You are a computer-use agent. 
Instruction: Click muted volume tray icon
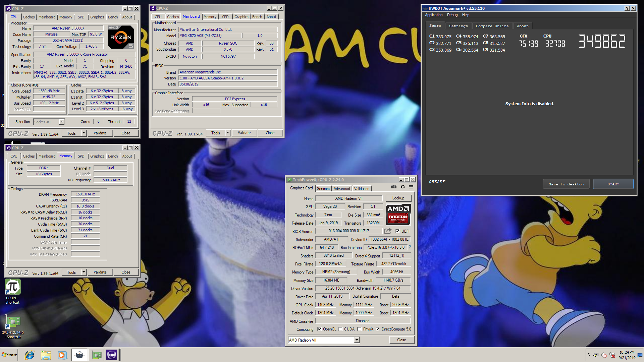click(604, 355)
